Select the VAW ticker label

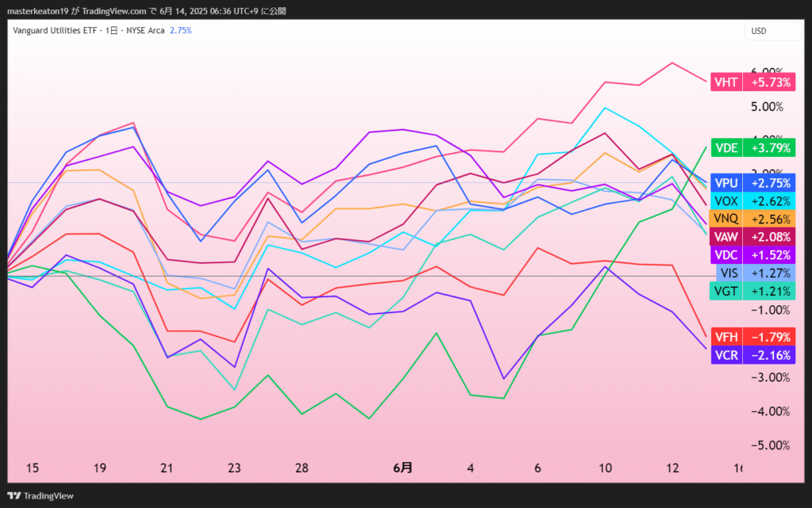[726, 237]
